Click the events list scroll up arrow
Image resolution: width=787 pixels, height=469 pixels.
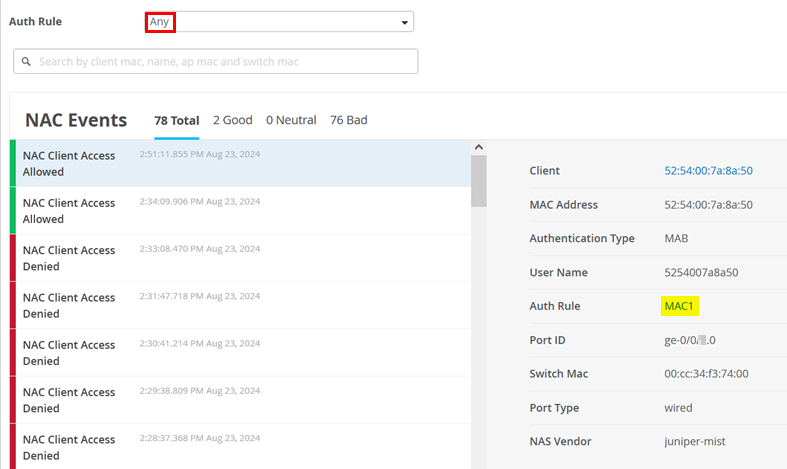[x=478, y=148]
